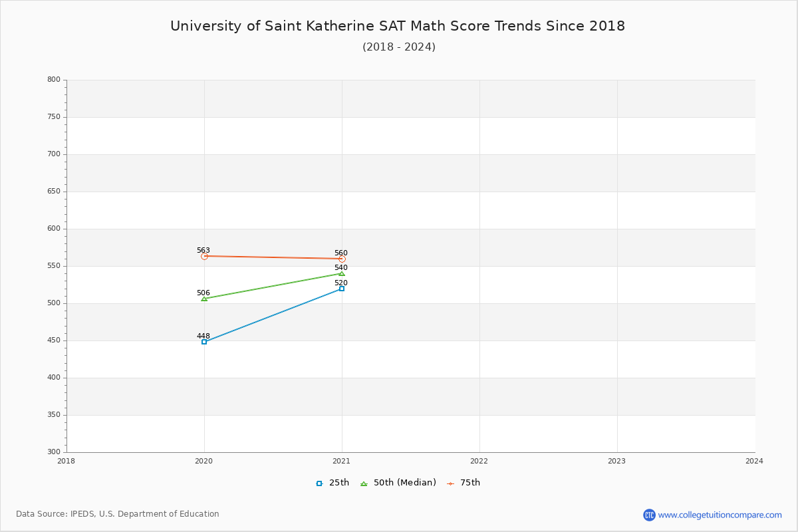Click the 2021 median triangle marker
The height and width of the screenshot is (532, 798).
tap(342, 273)
